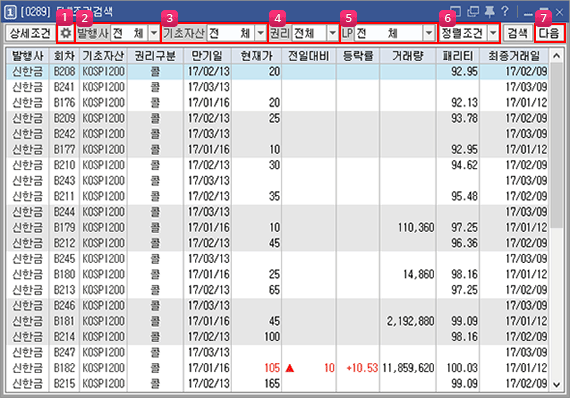This screenshot has height=398, width=570.
Task: Click the red up-triangle in row B182
Action: pos(290,369)
